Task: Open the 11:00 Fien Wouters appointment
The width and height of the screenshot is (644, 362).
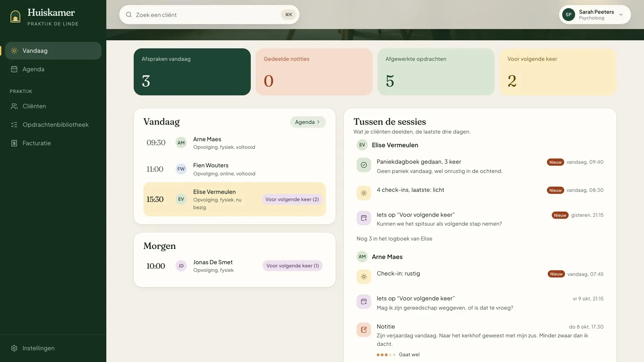Action: (x=235, y=169)
